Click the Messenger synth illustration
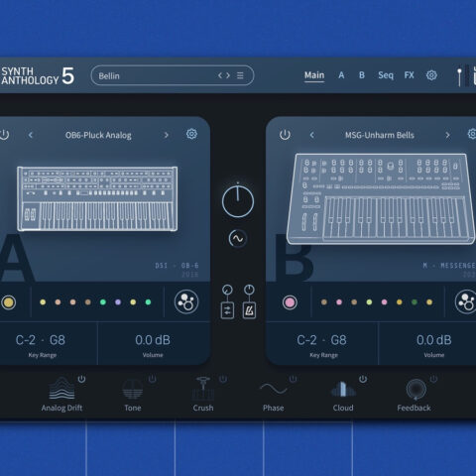Screen dimensions: 476x476 (381, 198)
